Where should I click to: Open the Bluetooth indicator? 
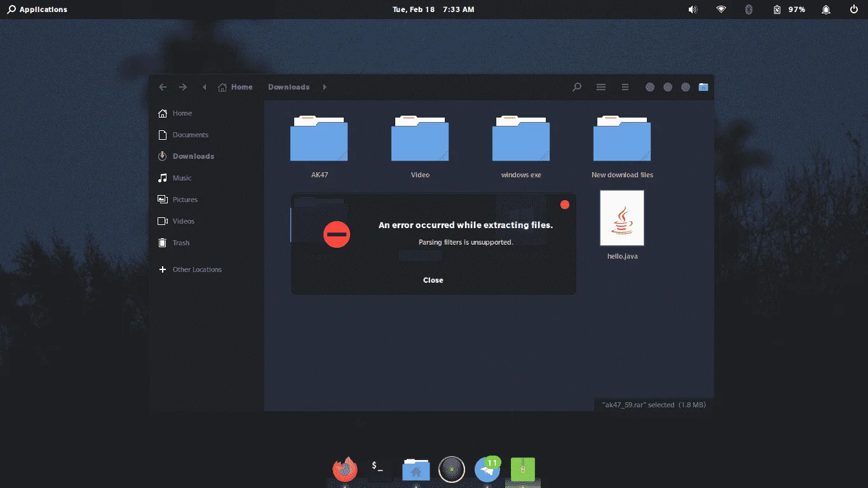coord(749,10)
